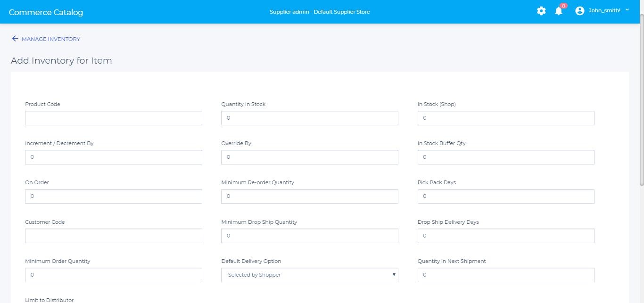644x303 pixels.
Task: Focus the Product Code field
Action: (114, 118)
